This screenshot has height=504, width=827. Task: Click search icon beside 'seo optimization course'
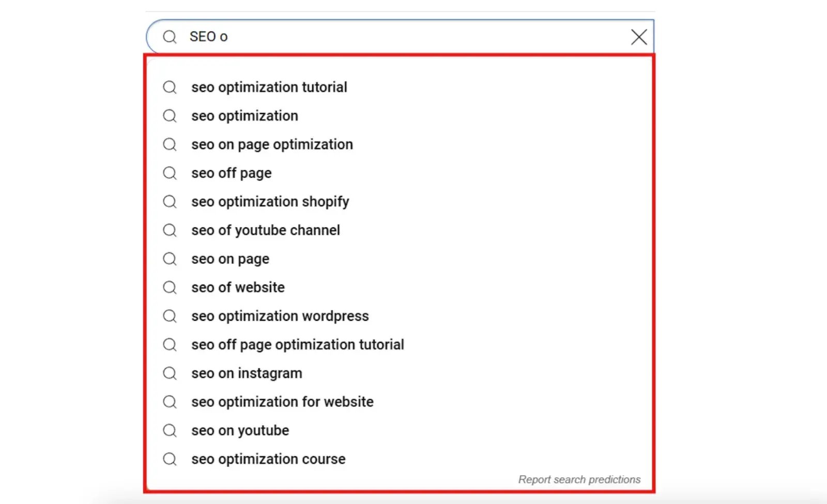(x=170, y=459)
